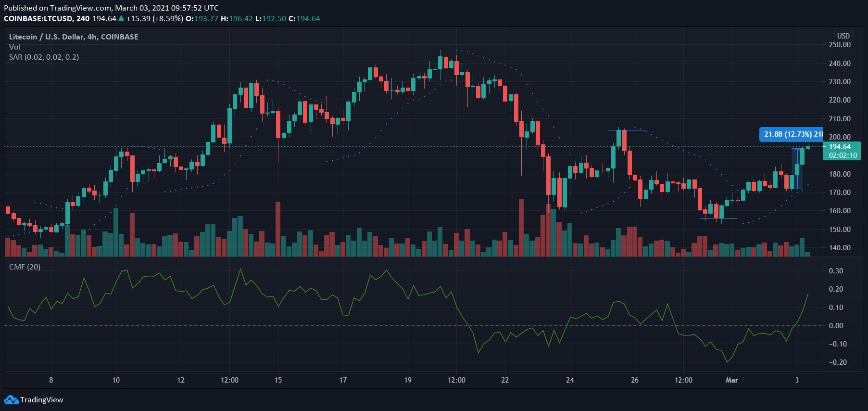The height and width of the screenshot is (411, 868).
Task: Open the SAR (0.02, 0.02, 0.2) legend
Action: click(44, 57)
